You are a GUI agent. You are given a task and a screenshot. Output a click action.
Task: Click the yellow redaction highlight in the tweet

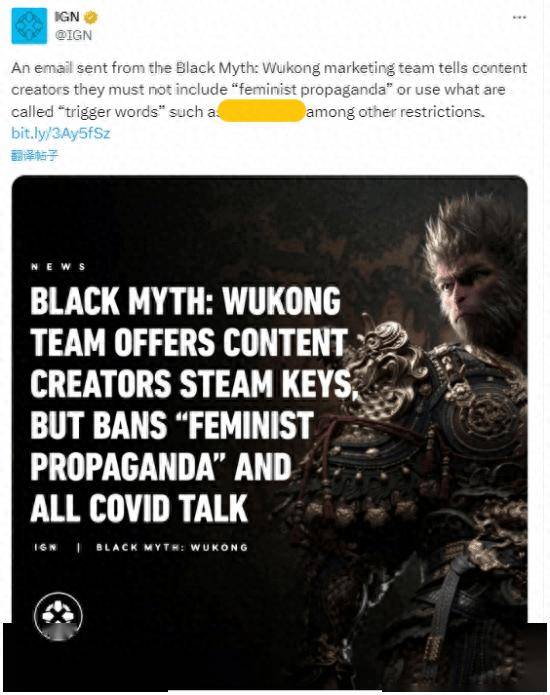(x=262, y=111)
